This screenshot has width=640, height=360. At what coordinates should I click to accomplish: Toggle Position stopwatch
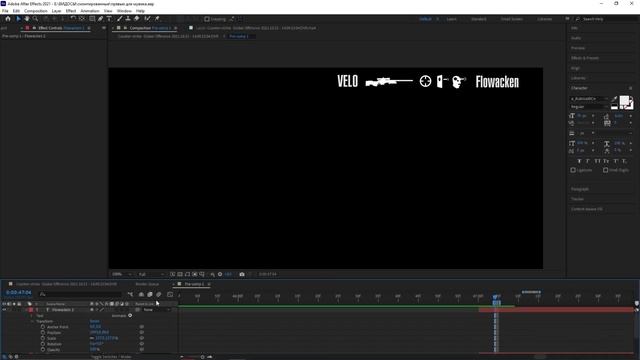[x=43, y=333]
